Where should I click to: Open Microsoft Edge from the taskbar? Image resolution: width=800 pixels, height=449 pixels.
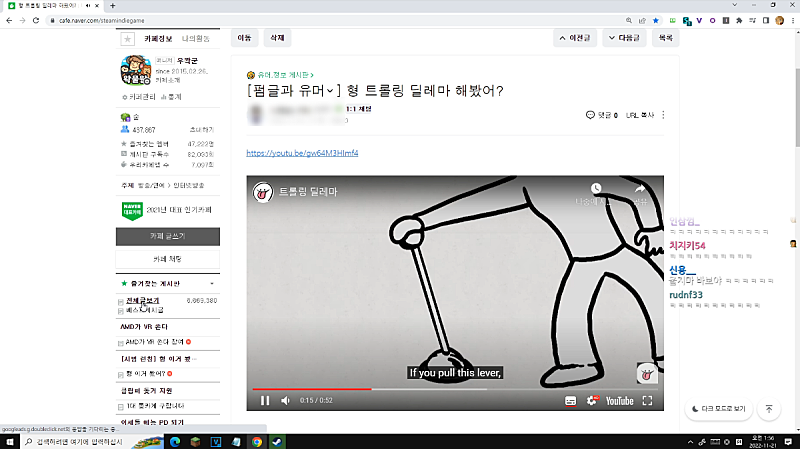pos(175,442)
